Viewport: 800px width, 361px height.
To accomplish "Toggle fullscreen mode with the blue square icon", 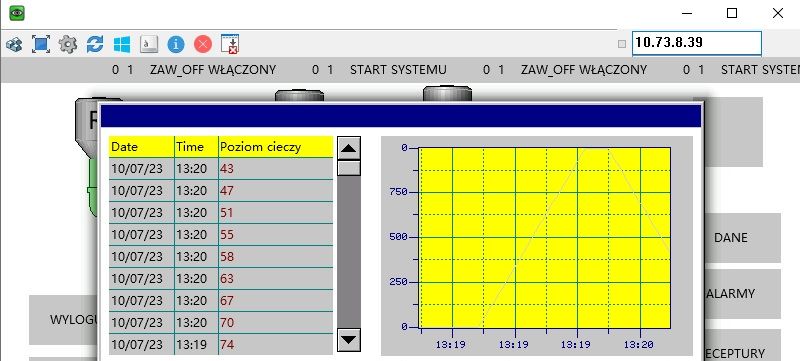I will pos(41,44).
